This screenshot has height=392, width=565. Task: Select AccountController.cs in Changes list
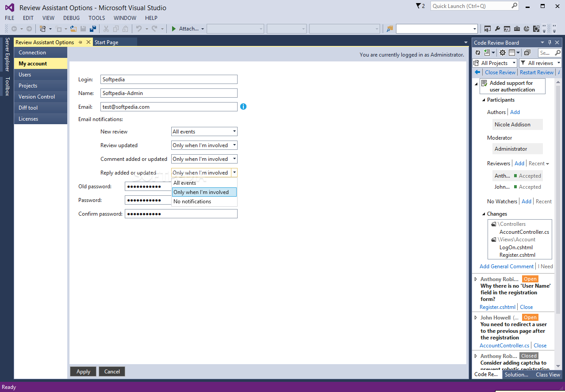pos(524,232)
